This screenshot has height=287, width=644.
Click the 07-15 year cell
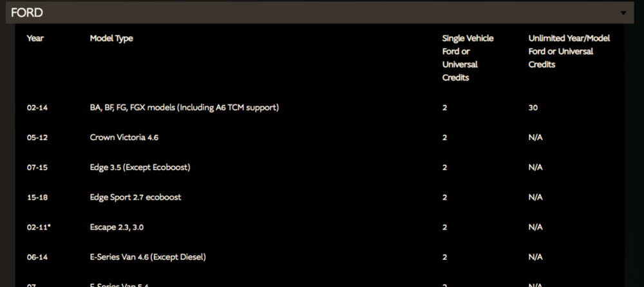click(37, 168)
